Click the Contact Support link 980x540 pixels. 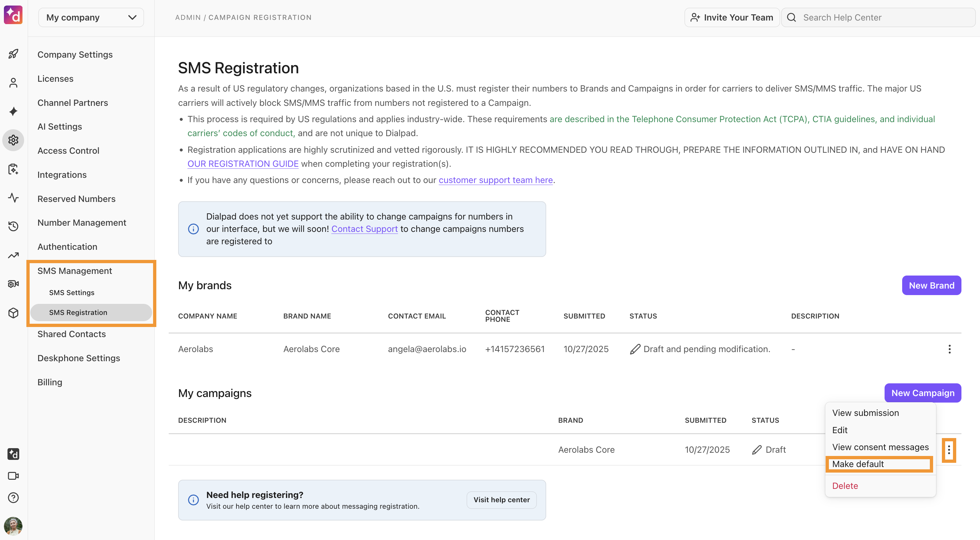pyautogui.click(x=364, y=229)
